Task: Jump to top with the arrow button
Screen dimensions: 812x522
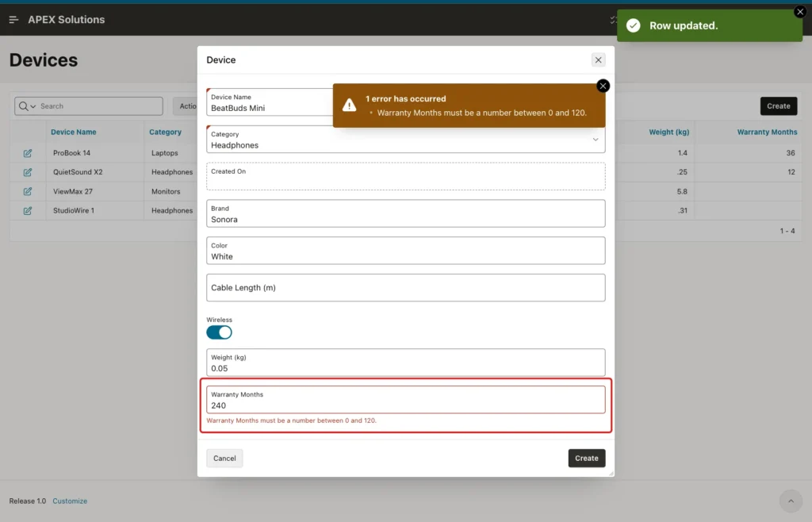Action: [x=791, y=501]
